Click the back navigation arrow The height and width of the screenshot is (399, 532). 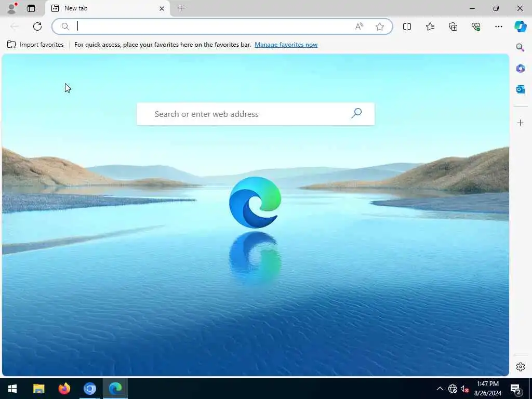click(x=15, y=26)
